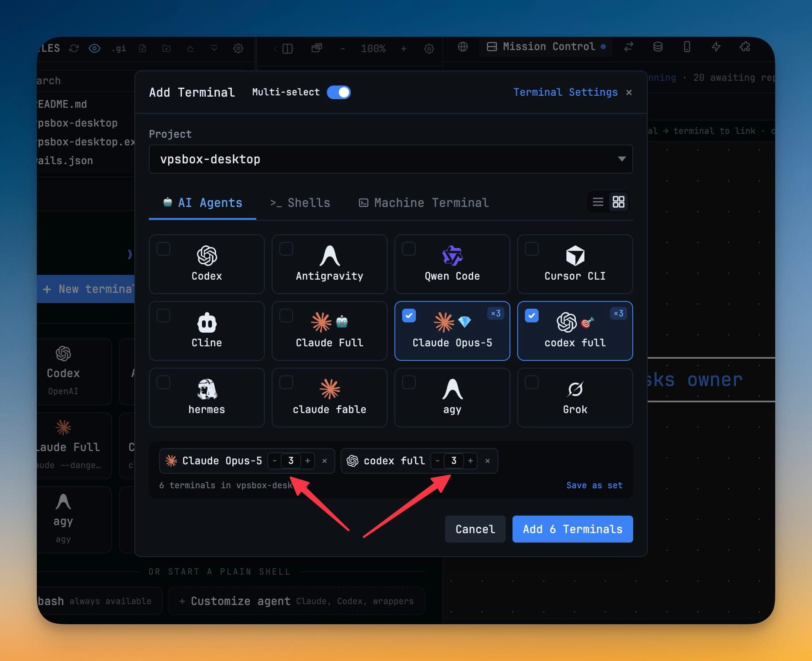Open Terminal Settings link
This screenshot has height=661, width=812.
click(x=565, y=92)
